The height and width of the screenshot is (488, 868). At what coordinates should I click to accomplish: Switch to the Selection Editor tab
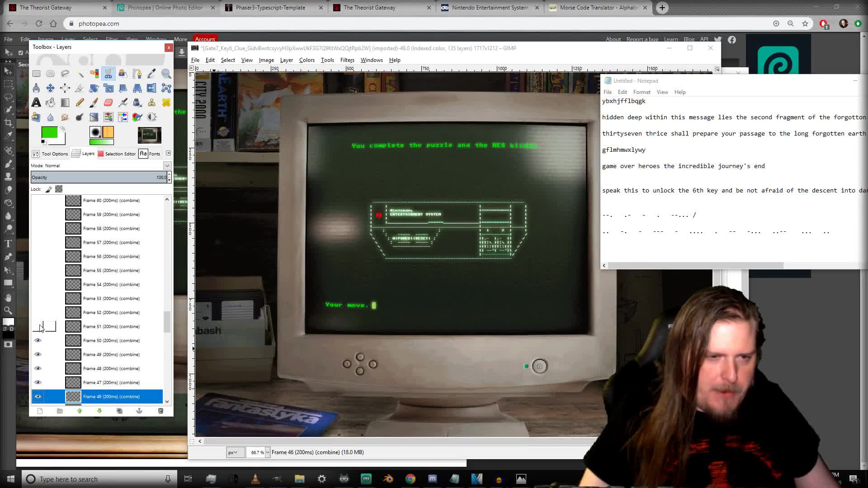[117, 154]
